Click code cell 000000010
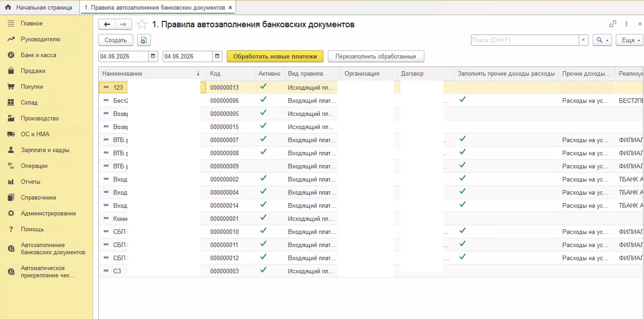 pos(224,232)
